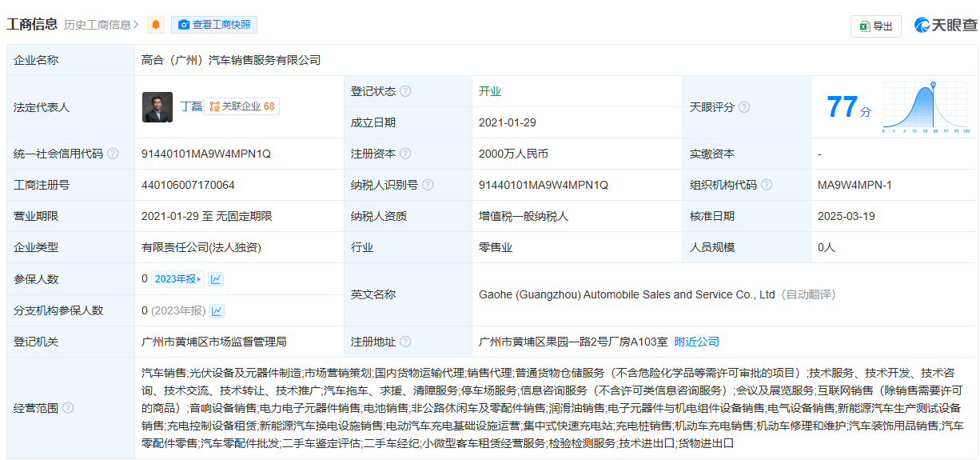Click company type 有限责任公司(法人独资)
This screenshot has height=460, width=980.
click(x=201, y=247)
